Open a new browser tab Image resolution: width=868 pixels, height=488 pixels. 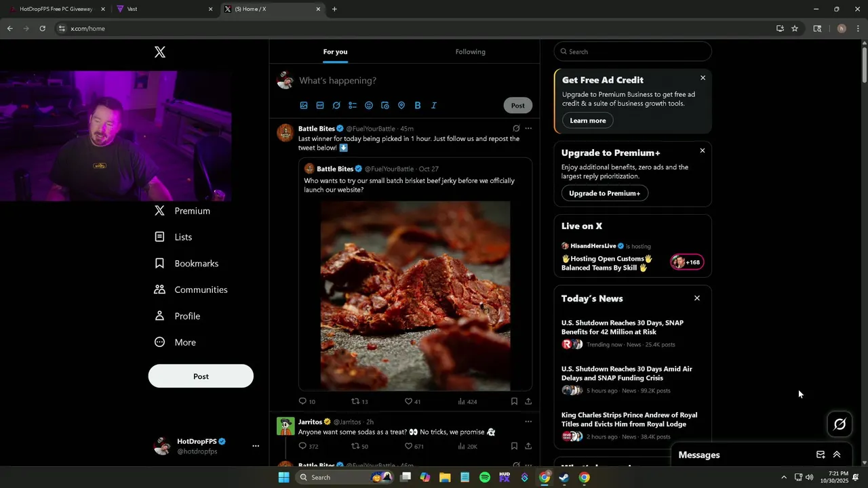tap(334, 9)
